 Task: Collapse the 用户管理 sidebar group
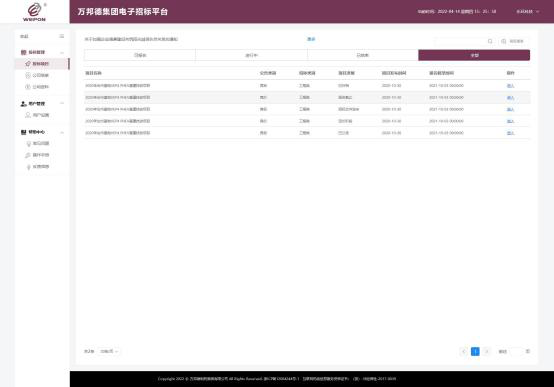62,104
